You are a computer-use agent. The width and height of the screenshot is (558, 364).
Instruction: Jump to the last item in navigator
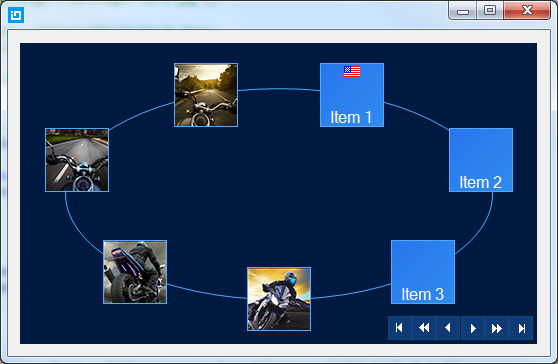pos(521,328)
